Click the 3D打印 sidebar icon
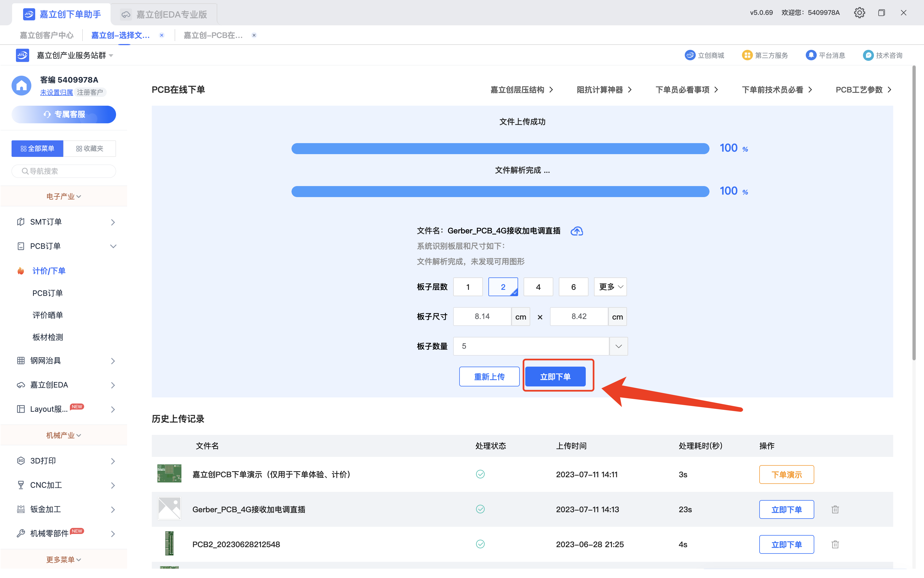This screenshot has width=924, height=578. coord(21,461)
